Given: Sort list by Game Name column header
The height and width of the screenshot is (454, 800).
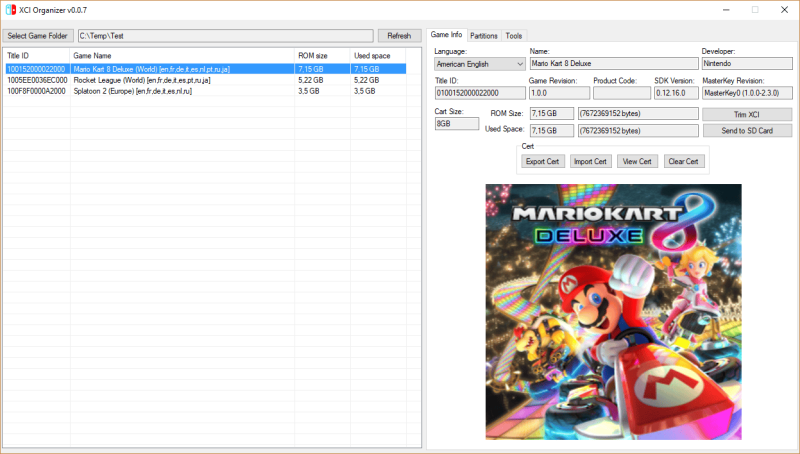Looking at the screenshot, I should coord(182,56).
